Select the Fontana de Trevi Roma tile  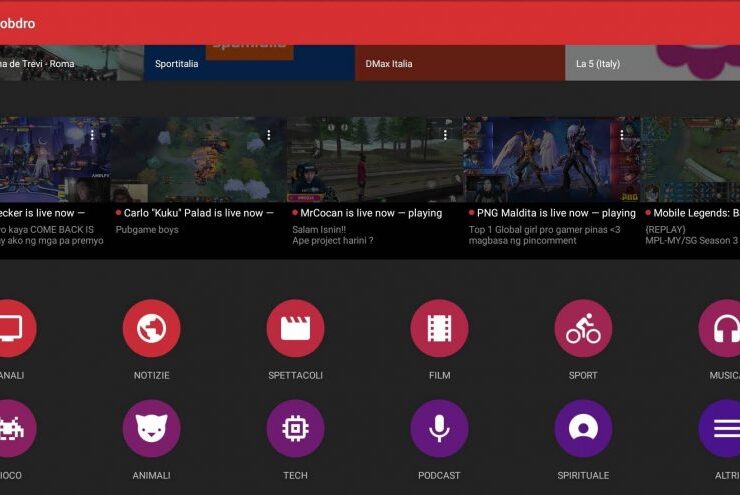(72, 63)
